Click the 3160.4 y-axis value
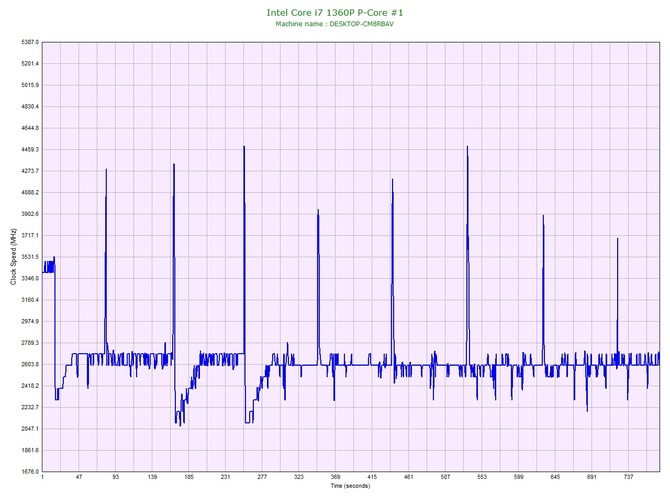Viewport: 670px width, 503px height. pyautogui.click(x=30, y=300)
